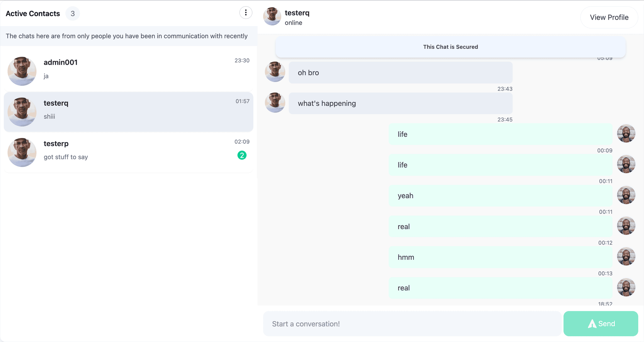
Task: Click testerp's avatar in the contacts list
Action: pyautogui.click(x=22, y=152)
